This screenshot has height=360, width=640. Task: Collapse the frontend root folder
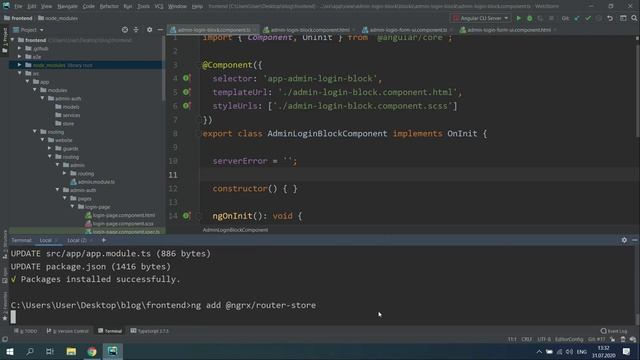[x=13, y=40]
